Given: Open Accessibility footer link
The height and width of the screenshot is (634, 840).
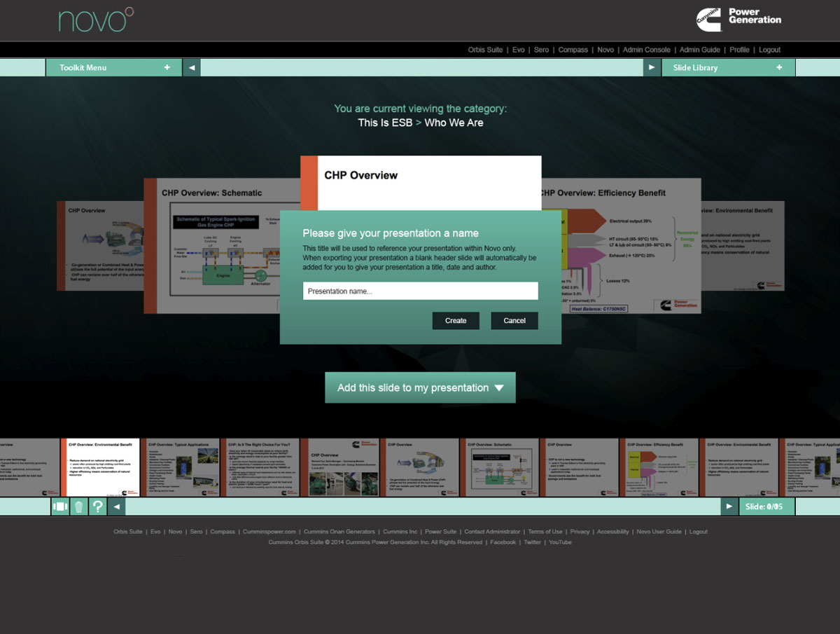Looking at the screenshot, I should pyautogui.click(x=613, y=532).
